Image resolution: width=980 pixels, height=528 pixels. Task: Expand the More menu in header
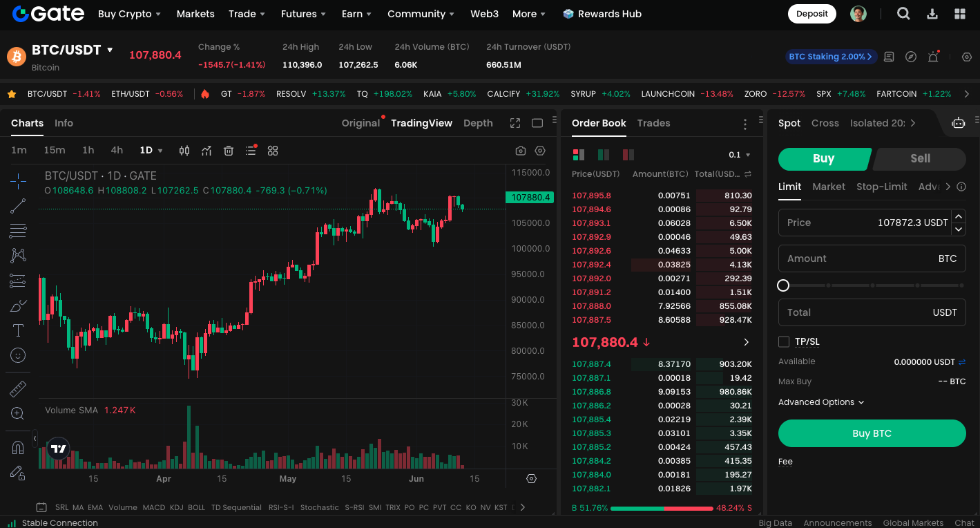[x=529, y=14]
